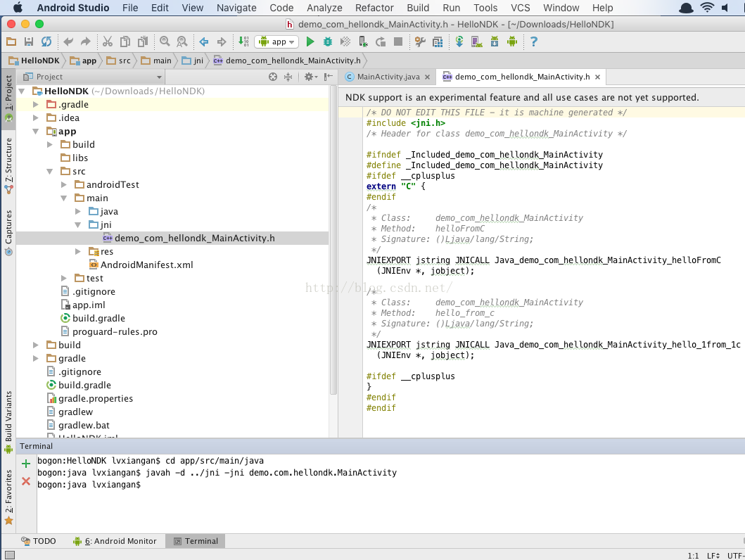This screenshot has width=745, height=560.
Task: Open the project panel gear settings dropdown
Action: tap(311, 77)
